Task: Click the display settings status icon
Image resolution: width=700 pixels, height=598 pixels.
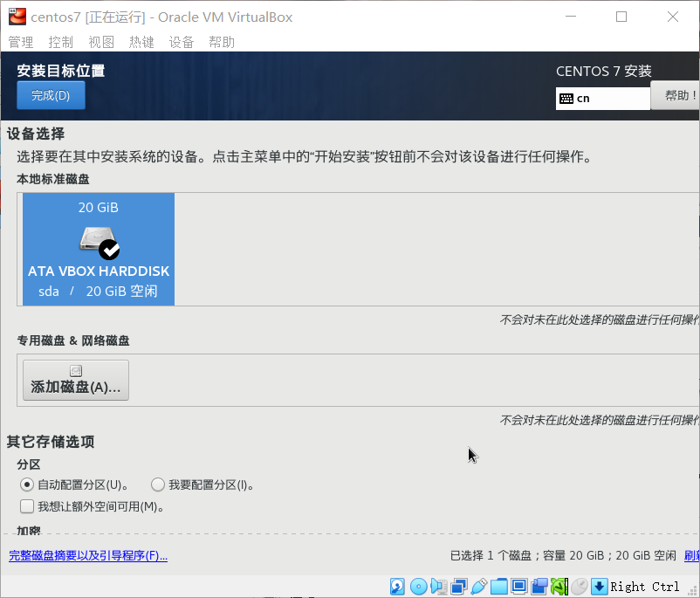Action: (x=519, y=587)
